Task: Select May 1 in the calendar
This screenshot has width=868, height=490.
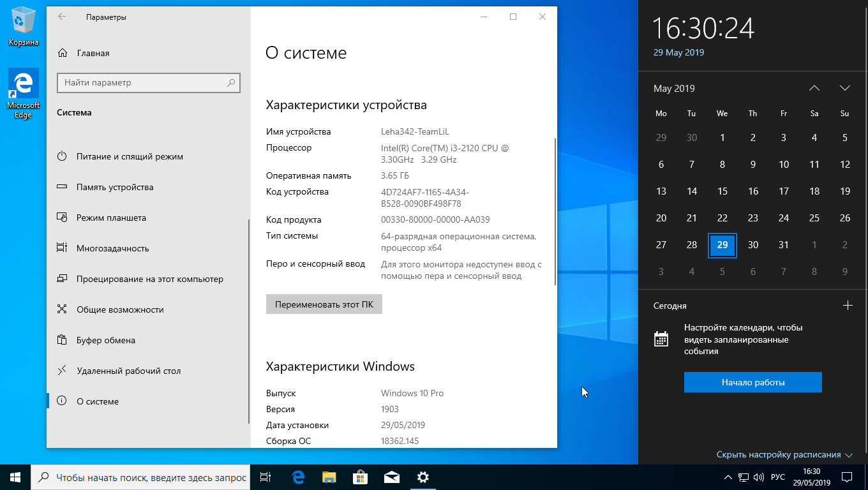Action: pos(722,138)
